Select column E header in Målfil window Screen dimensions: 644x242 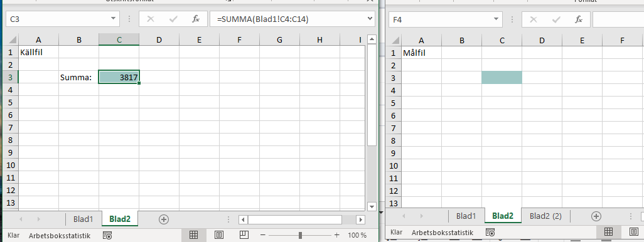point(582,39)
